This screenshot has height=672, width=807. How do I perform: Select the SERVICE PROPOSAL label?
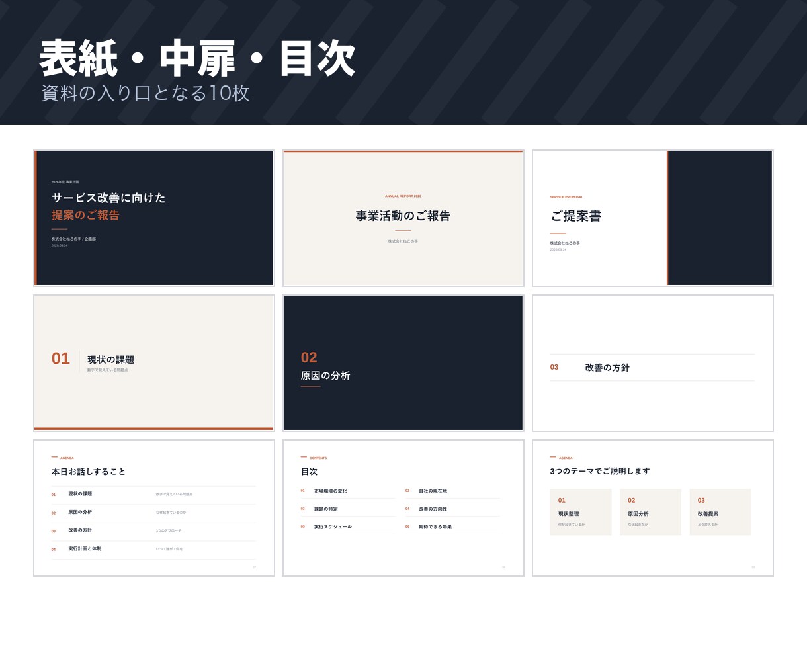coord(566,197)
